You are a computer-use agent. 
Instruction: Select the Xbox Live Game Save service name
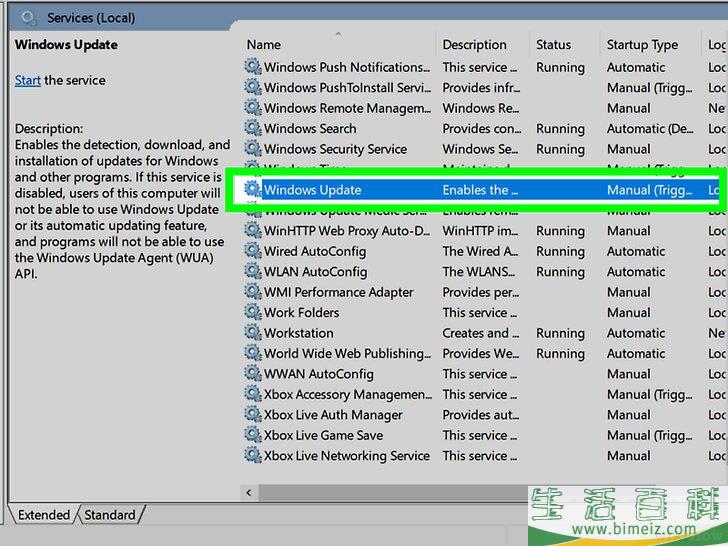(323, 435)
